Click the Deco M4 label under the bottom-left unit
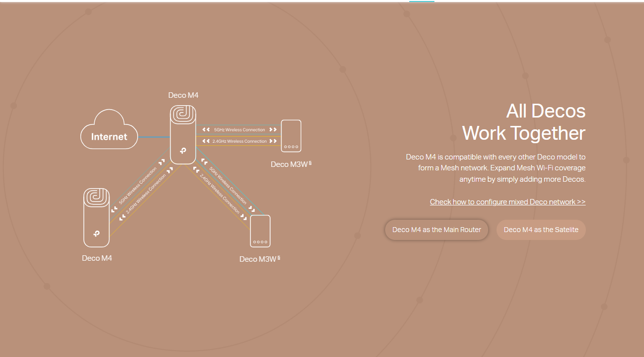 tap(97, 258)
